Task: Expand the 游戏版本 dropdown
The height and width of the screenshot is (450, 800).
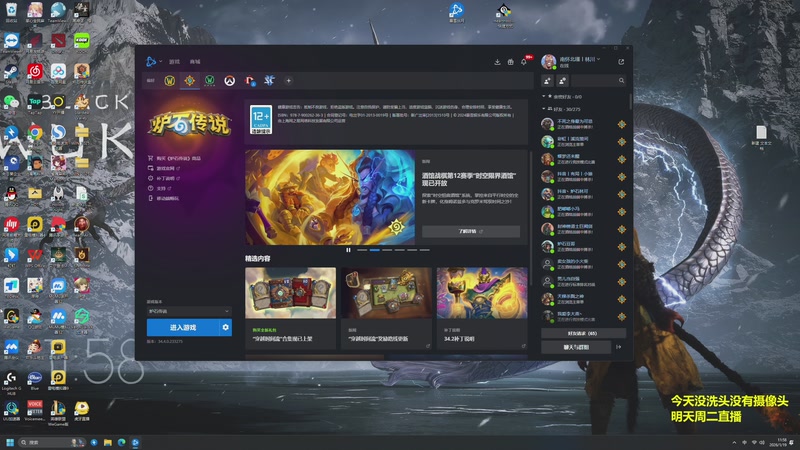Action: tap(189, 311)
